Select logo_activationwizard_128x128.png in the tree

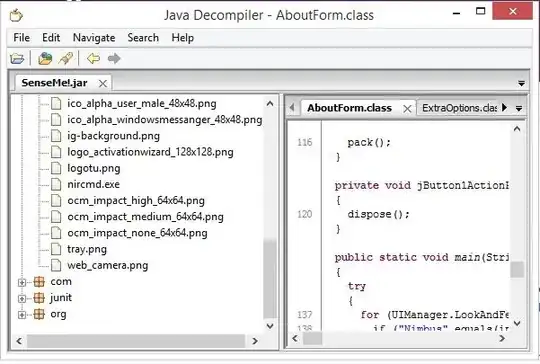click(150, 152)
